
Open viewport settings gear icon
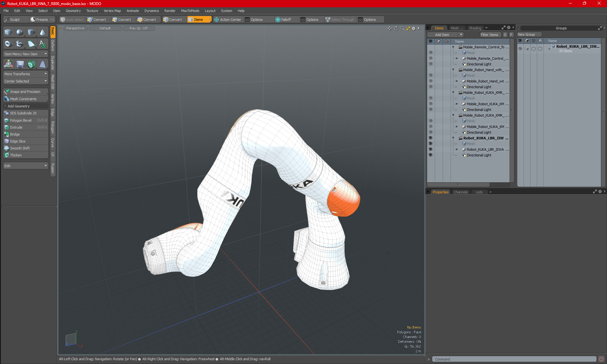pos(414,28)
